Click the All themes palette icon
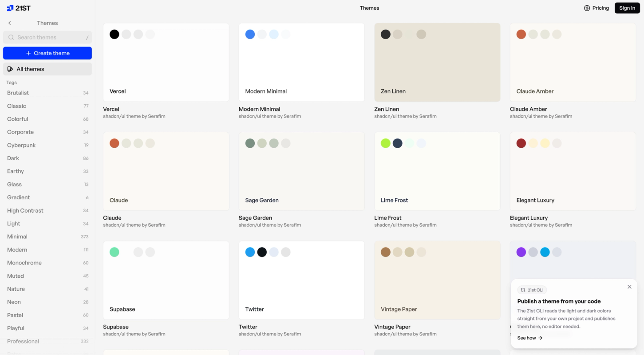The height and width of the screenshot is (355, 644). (10, 69)
